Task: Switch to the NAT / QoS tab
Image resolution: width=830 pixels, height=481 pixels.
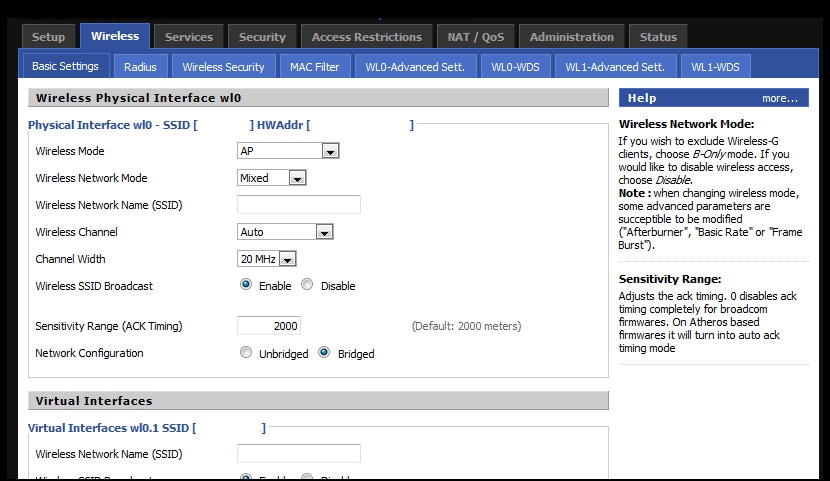Action: click(476, 37)
